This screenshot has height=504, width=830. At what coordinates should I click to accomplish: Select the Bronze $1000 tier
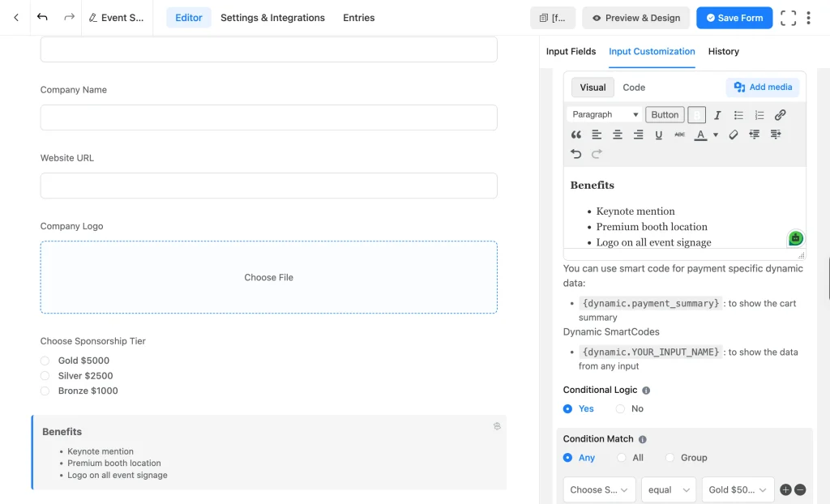[79, 391]
